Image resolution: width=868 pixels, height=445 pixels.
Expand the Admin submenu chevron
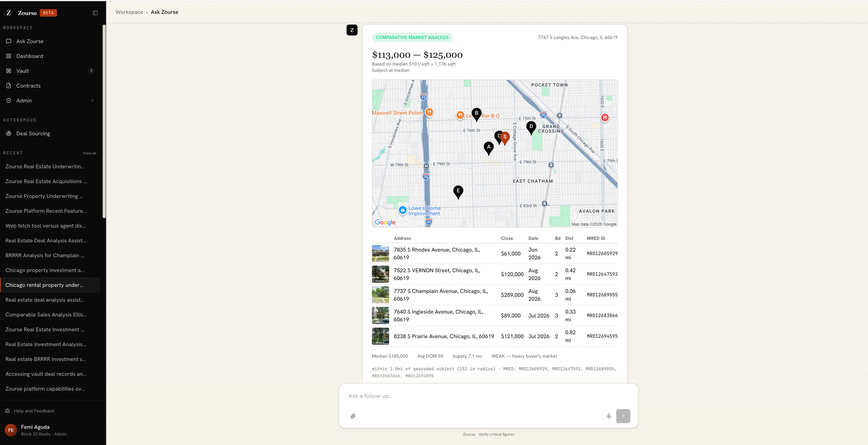coord(92,100)
